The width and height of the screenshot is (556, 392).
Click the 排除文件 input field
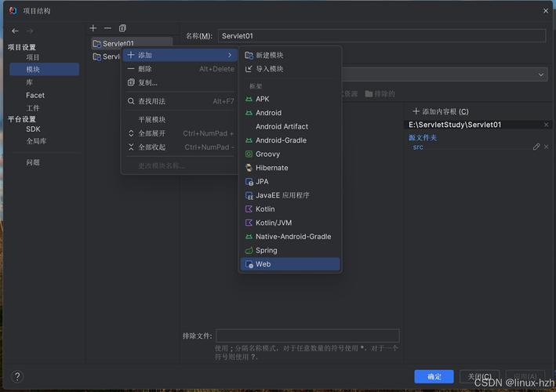[x=307, y=336]
